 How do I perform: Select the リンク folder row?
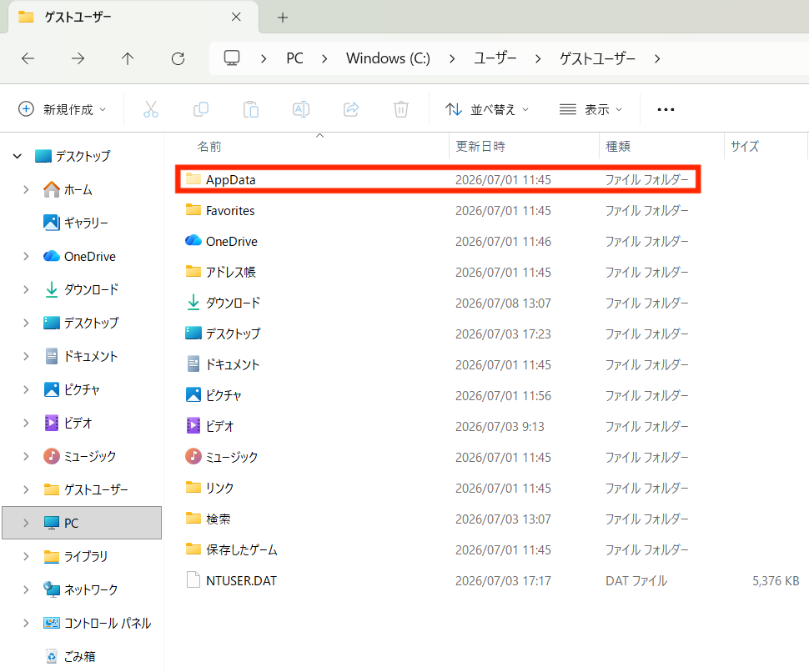(x=438, y=488)
